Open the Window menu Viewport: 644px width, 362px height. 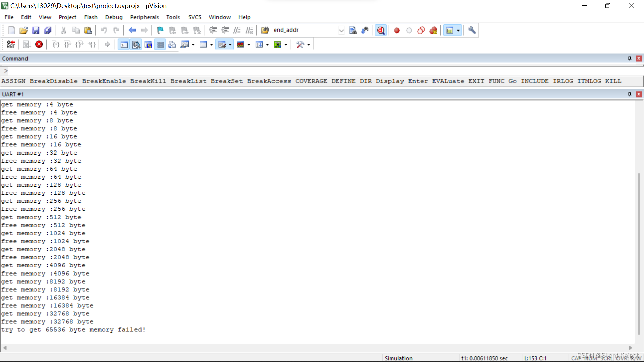tap(220, 17)
